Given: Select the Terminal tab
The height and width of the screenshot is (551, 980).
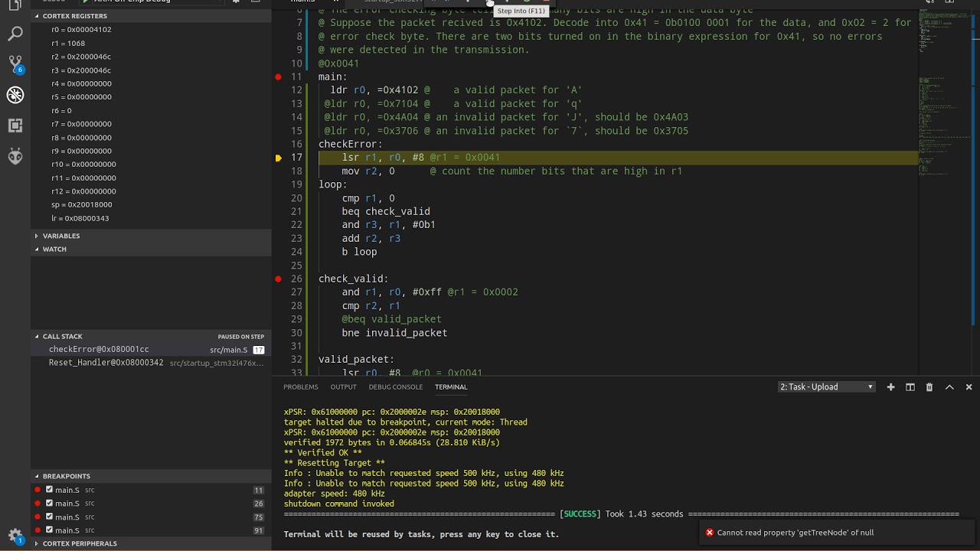Looking at the screenshot, I should 451,387.
